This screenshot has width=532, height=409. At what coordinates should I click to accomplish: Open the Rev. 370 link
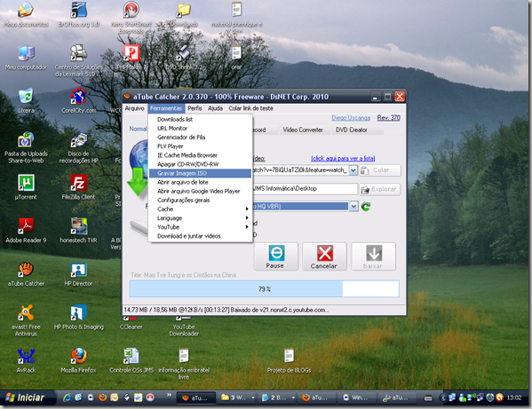click(x=388, y=118)
